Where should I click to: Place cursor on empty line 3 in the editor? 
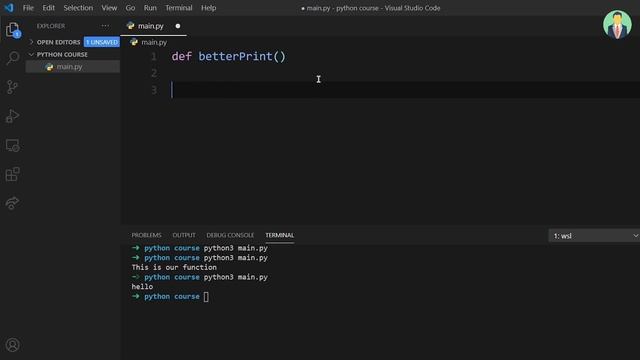click(x=404, y=90)
